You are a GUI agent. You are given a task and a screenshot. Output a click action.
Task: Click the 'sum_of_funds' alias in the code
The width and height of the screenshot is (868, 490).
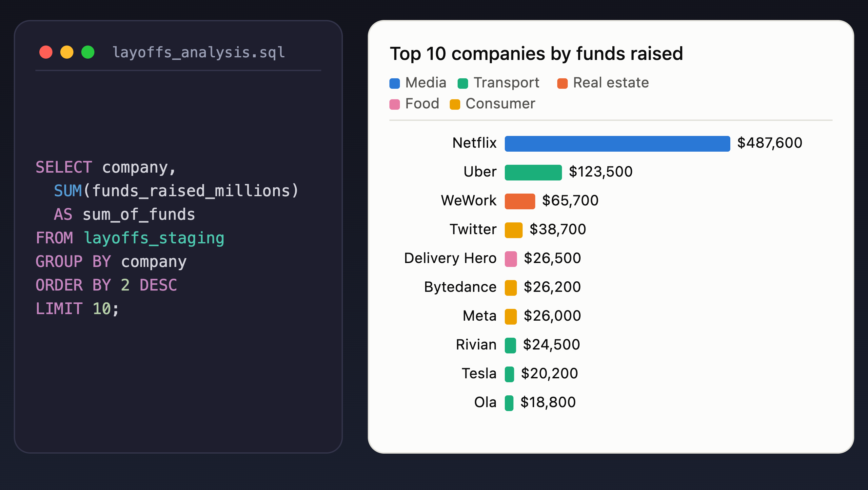point(139,215)
